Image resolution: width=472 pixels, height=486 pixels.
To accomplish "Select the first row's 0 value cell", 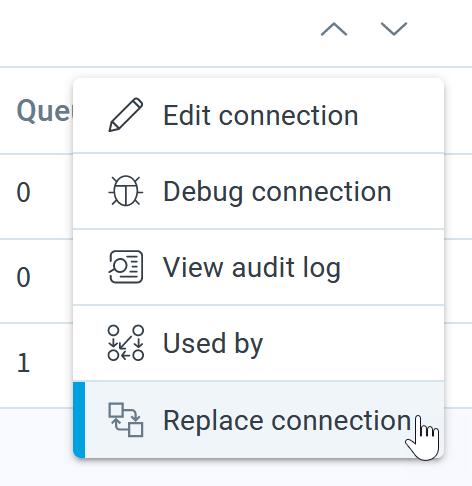I will click(24, 192).
